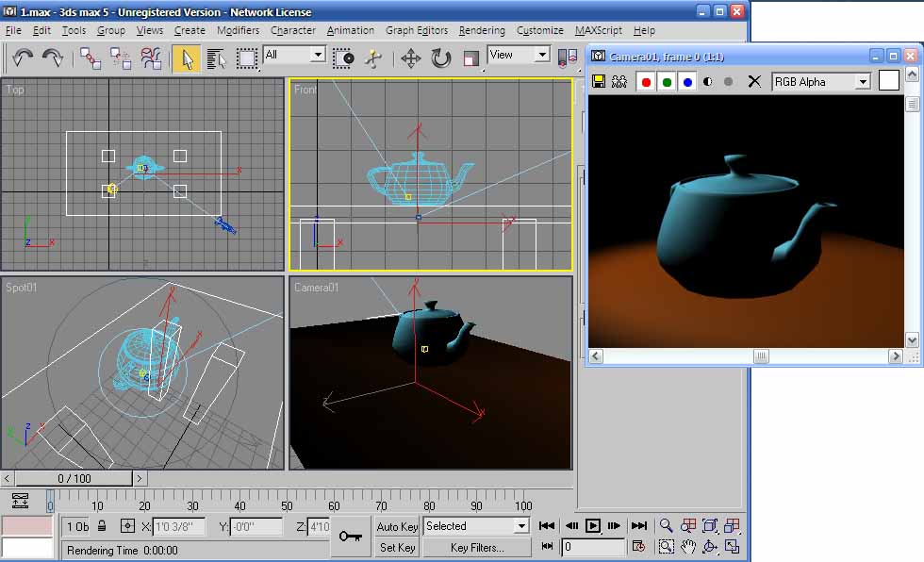The width and height of the screenshot is (924, 562).
Task: Click the large Set Keys key icon
Action: pos(350,537)
